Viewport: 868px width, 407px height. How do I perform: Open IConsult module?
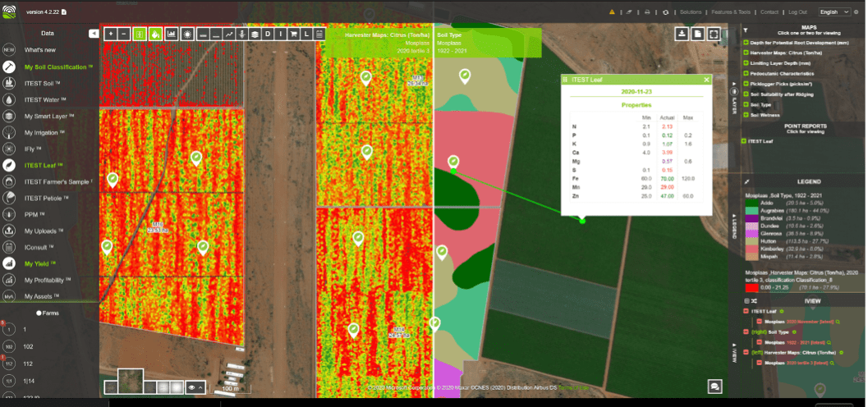point(39,247)
